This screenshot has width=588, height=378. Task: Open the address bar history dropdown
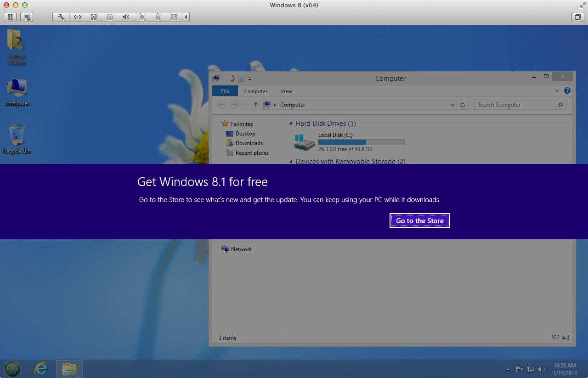453,105
